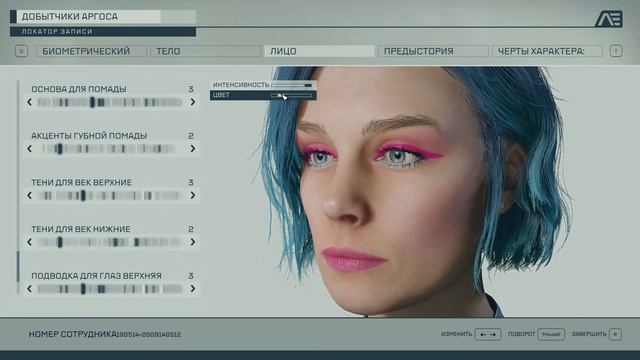Click right arrow for ОСНОВА ДЛЯ ПОМАДЫ
This screenshot has width=640, height=360.
pos(193,102)
